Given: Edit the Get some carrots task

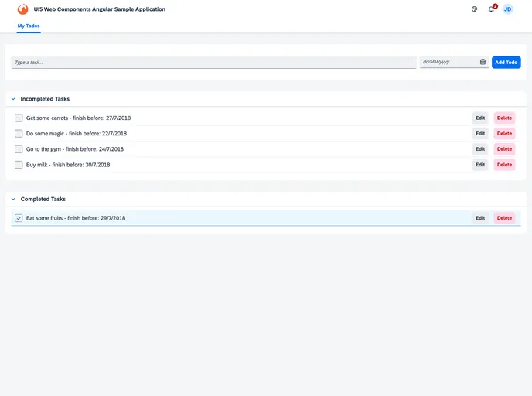Looking at the screenshot, I should [480, 118].
